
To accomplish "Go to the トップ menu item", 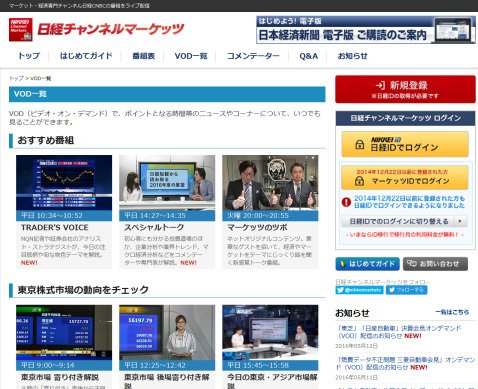I will [29, 56].
